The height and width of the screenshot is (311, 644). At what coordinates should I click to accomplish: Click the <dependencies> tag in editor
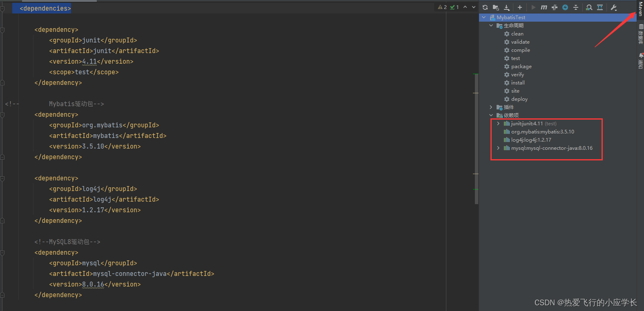tap(45, 9)
